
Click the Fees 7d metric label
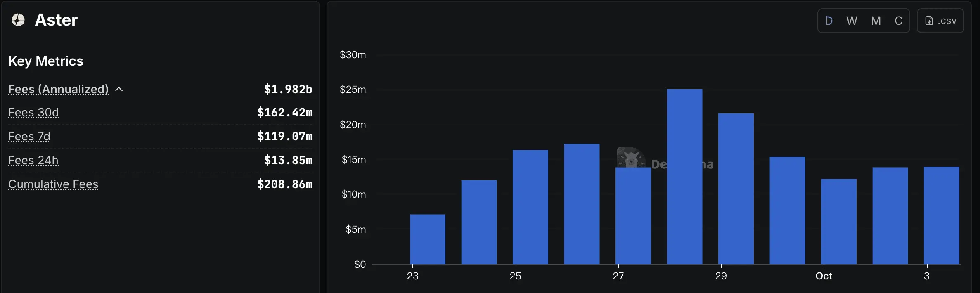29,136
